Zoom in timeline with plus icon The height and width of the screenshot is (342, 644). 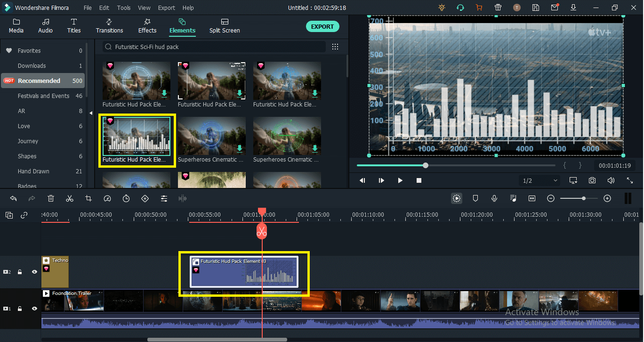point(607,198)
